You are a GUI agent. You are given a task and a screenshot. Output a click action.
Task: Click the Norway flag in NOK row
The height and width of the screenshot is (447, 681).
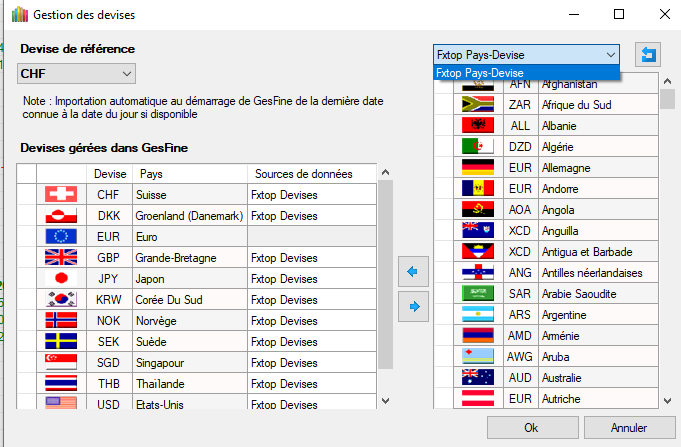click(x=61, y=320)
